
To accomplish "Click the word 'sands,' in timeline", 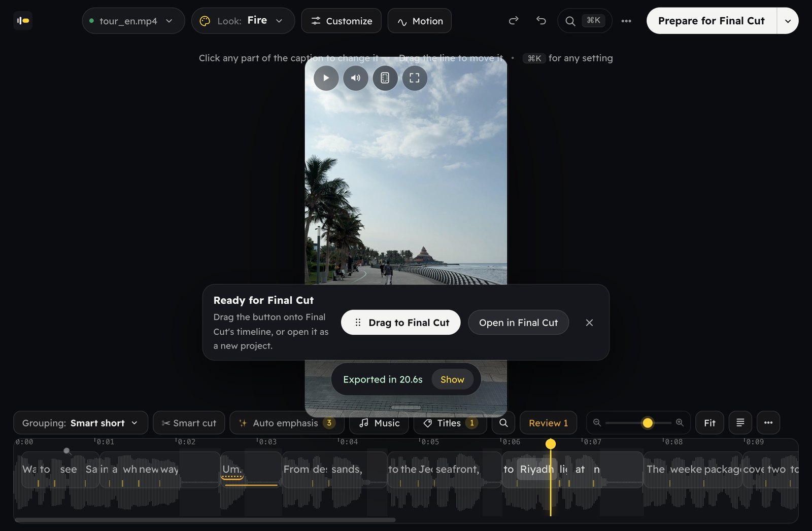I will pos(347,470).
